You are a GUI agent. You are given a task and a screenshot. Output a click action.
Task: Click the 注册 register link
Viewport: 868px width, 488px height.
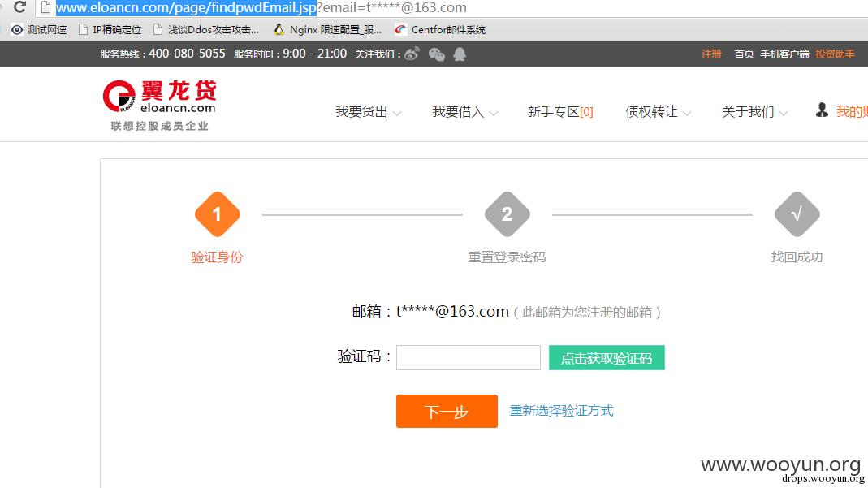tap(711, 54)
